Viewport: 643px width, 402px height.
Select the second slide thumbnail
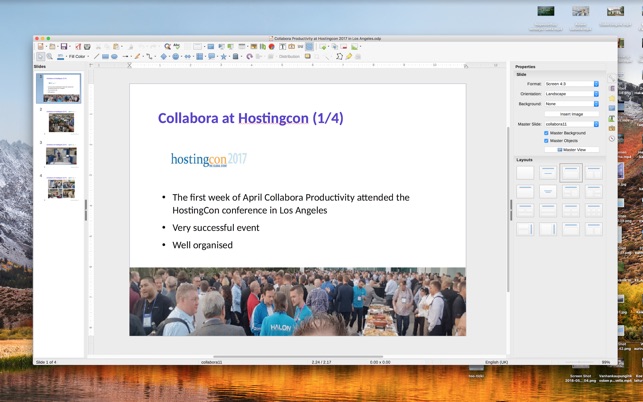[61, 122]
